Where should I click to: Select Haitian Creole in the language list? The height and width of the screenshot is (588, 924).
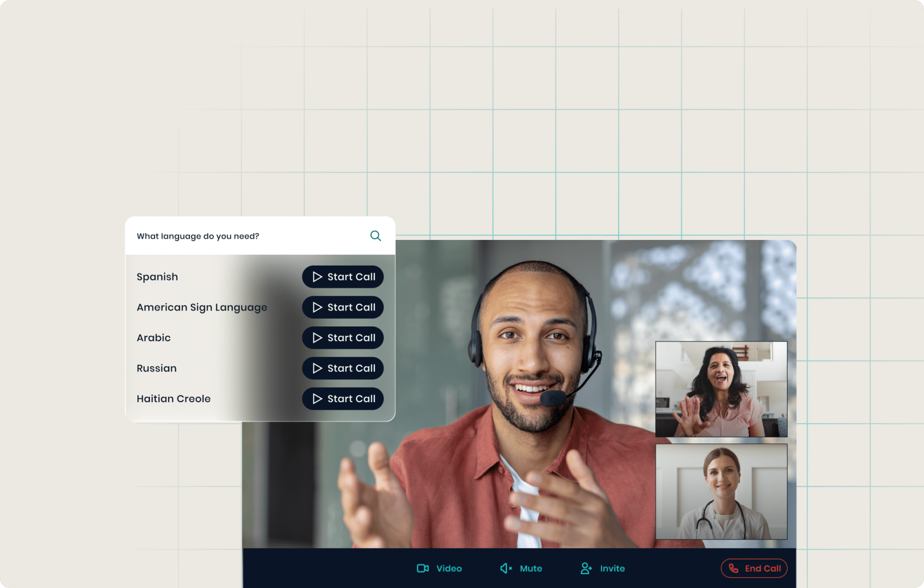[x=174, y=399]
